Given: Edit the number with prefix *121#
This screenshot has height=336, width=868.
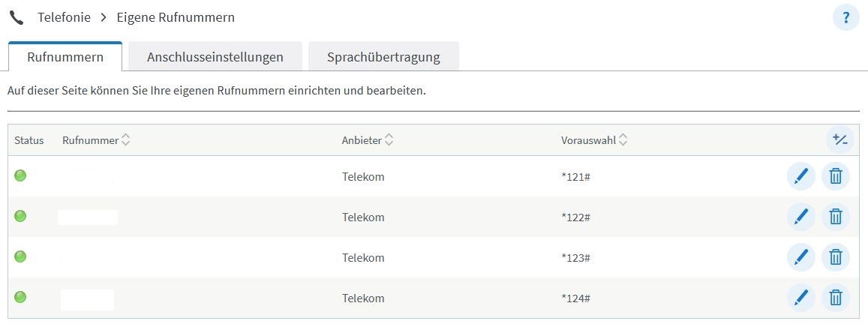Looking at the screenshot, I should click(x=800, y=177).
